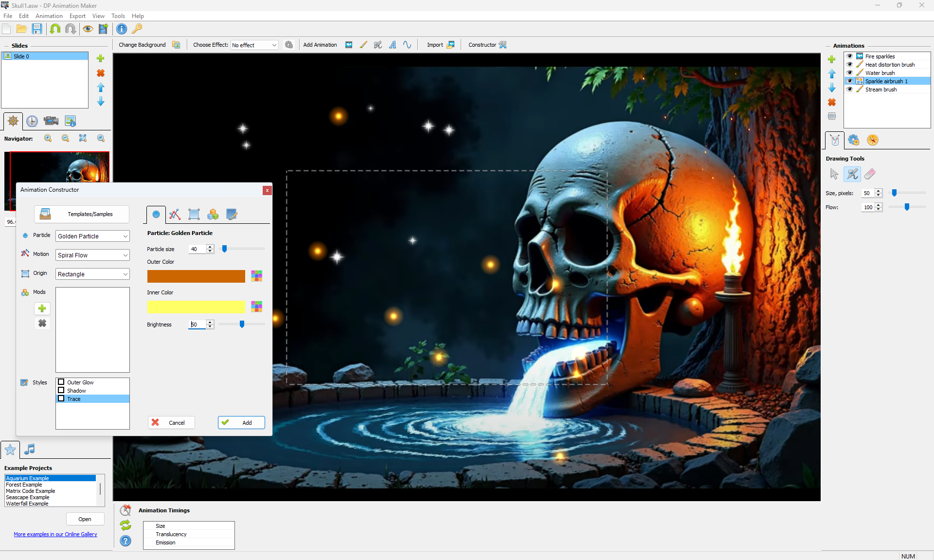The image size is (934, 560).
Task: Select the pointer drawing tool
Action: 834,174
